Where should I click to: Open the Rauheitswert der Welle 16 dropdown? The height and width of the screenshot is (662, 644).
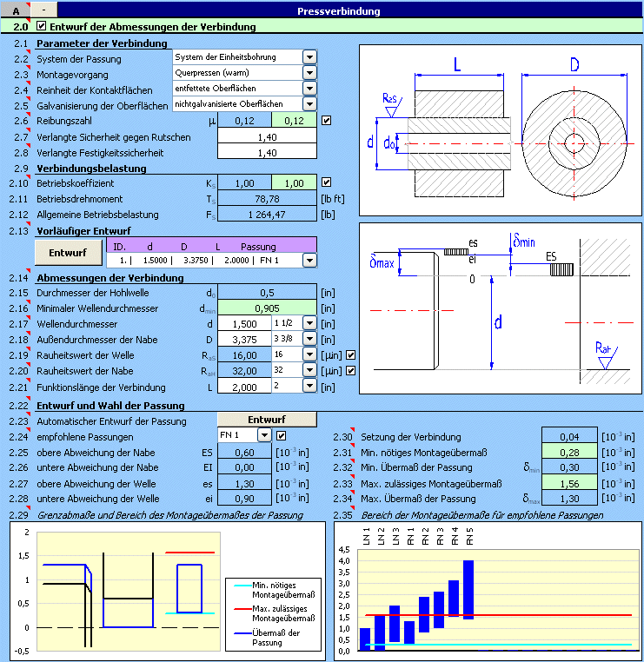coord(309,354)
